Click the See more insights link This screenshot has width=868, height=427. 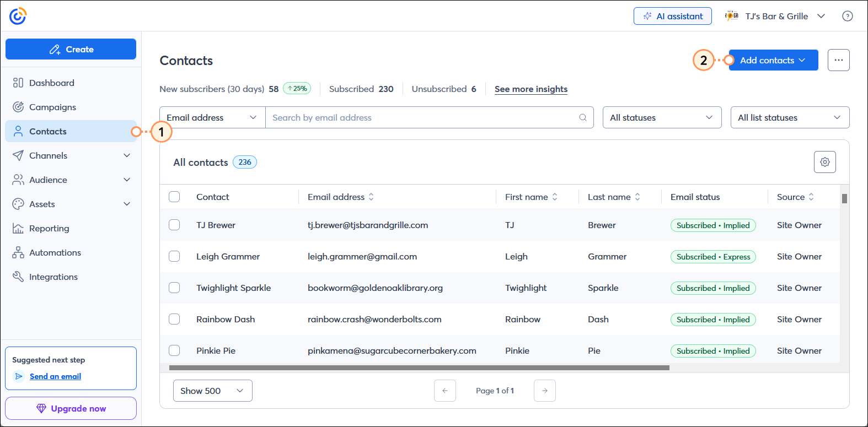[x=531, y=89]
